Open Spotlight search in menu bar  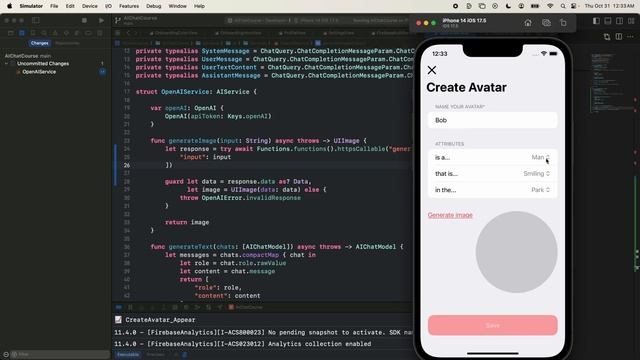coord(563,6)
